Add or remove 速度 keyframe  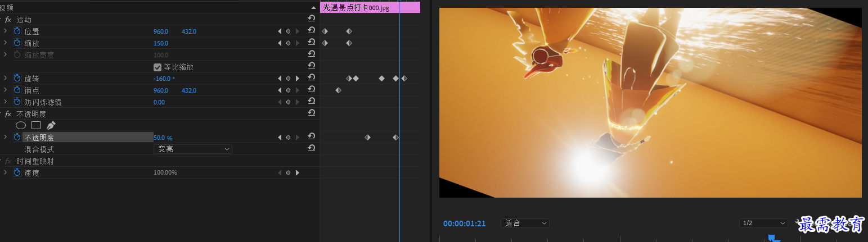click(x=288, y=173)
